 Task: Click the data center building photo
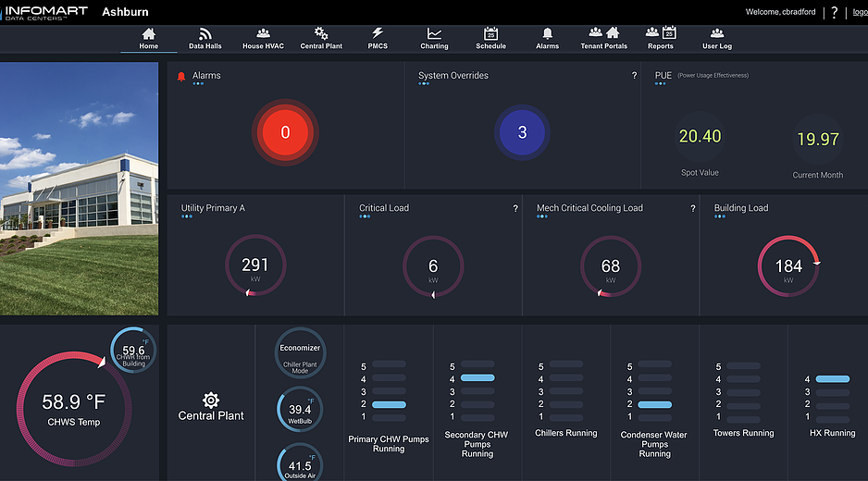[80, 189]
